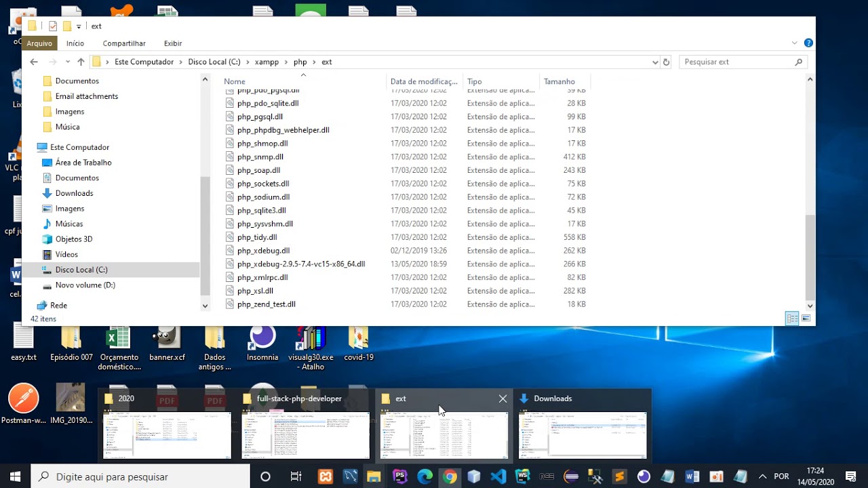Open Google Chrome from the taskbar
The width and height of the screenshot is (868, 488).
point(449,476)
